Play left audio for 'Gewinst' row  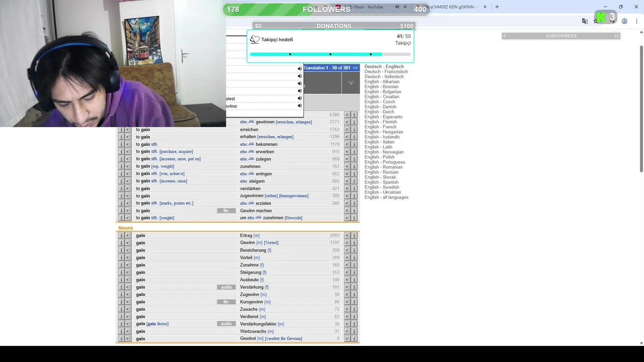point(128,338)
